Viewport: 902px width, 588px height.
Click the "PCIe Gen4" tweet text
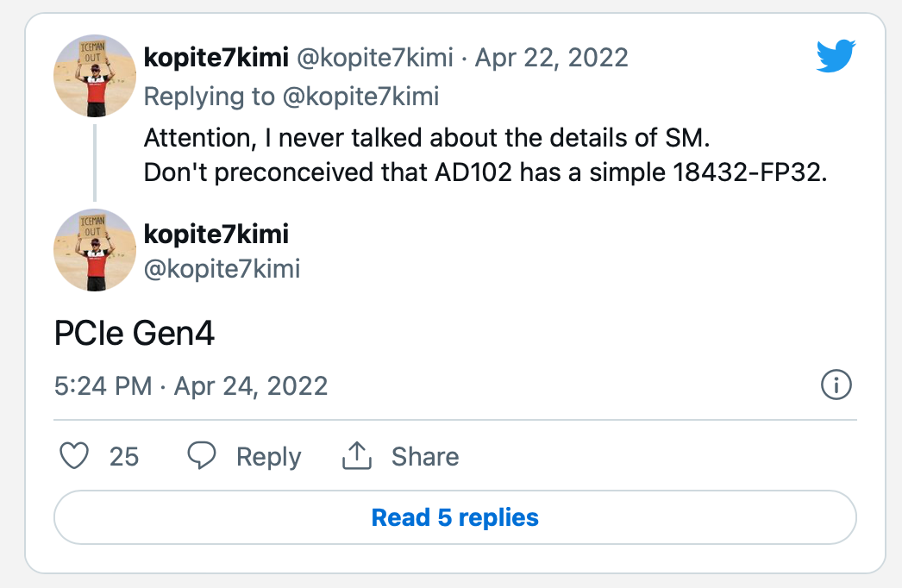point(135,334)
